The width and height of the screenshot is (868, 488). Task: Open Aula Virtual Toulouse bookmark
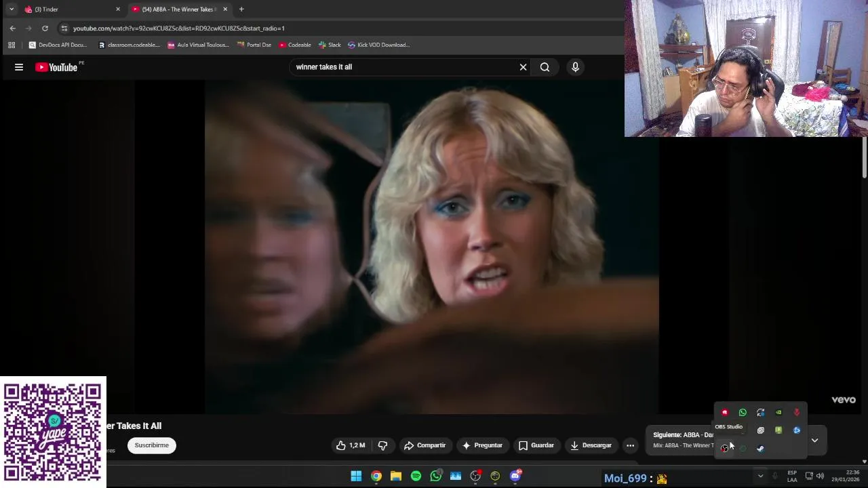(x=198, y=45)
